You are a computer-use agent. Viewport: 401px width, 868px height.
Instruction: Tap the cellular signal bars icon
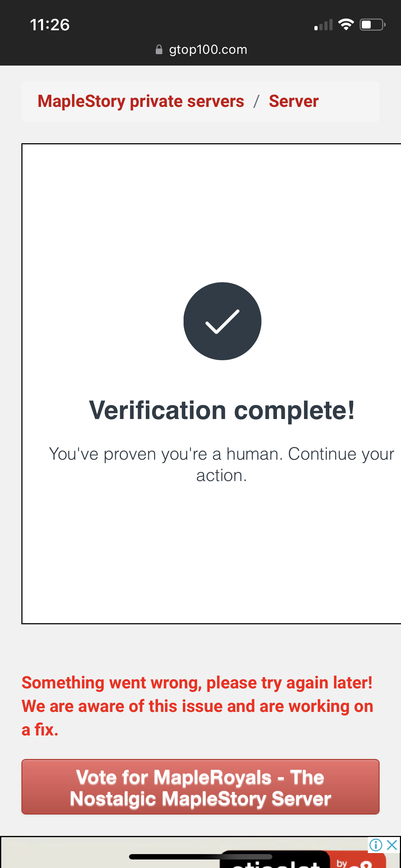[323, 25]
